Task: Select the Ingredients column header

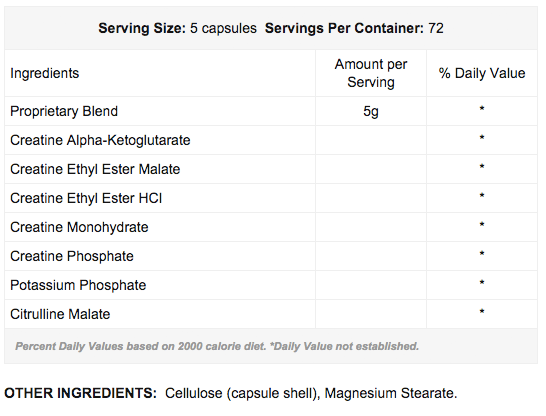Action: pyautogui.click(x=45, y=73)
